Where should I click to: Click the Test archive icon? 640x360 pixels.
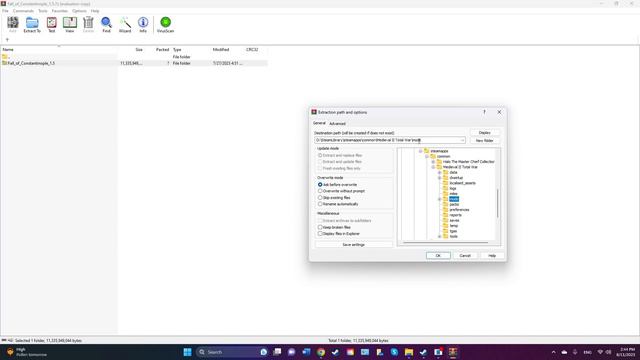(x=51, y=24)
